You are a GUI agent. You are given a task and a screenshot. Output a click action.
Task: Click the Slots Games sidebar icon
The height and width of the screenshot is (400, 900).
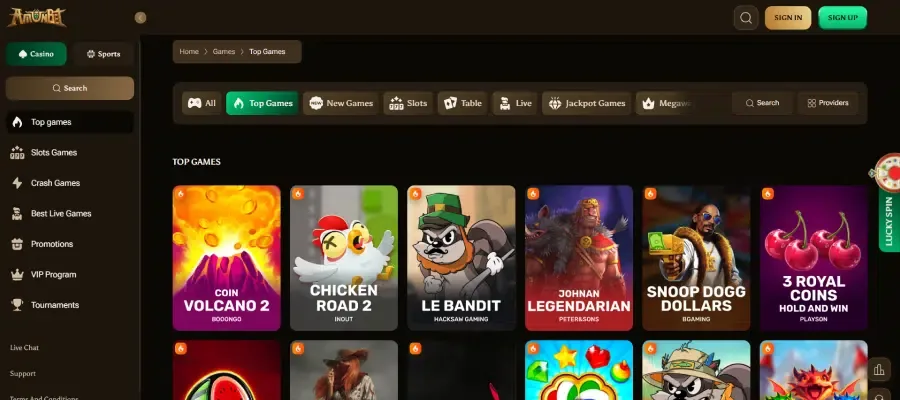click(x=17, y=153)
